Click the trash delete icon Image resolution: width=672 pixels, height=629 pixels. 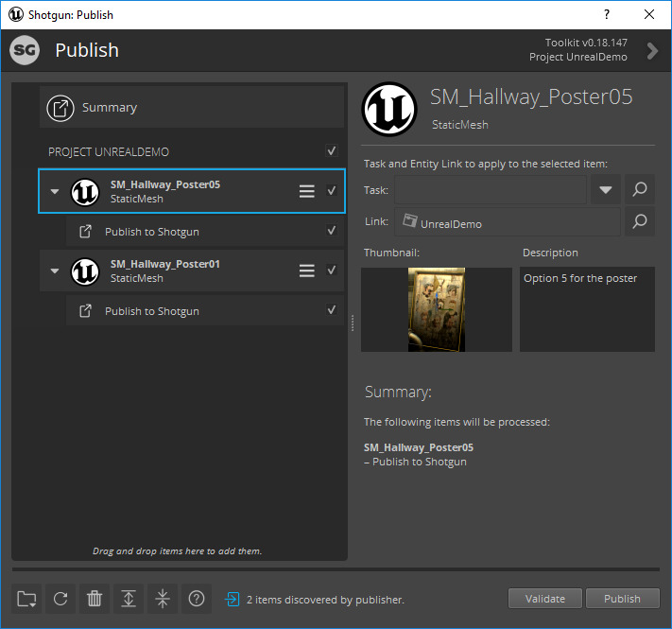click(x=95, y=599)
